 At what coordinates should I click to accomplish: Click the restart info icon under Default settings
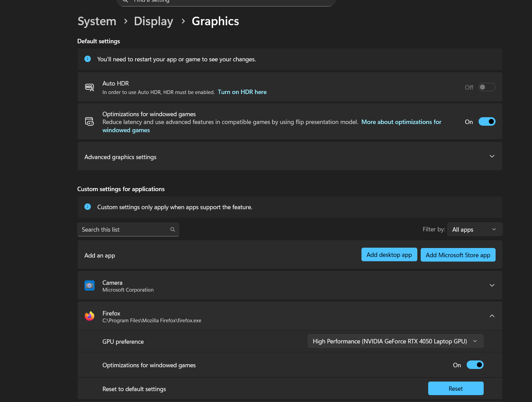pos(87,59)
